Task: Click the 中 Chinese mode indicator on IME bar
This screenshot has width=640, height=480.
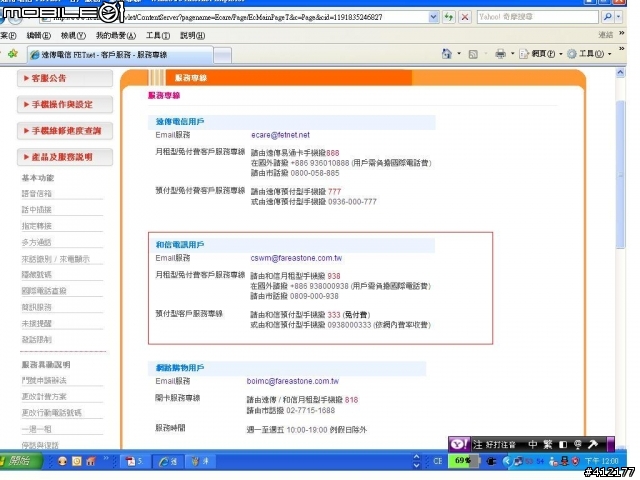Action: point(533,444)
